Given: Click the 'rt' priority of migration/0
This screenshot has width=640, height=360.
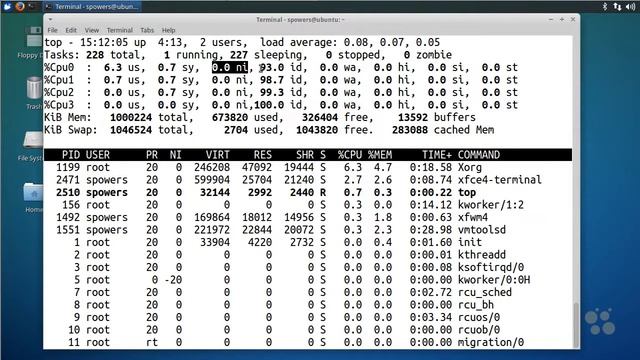Looking at the screenshot, I should click(152, 342).
